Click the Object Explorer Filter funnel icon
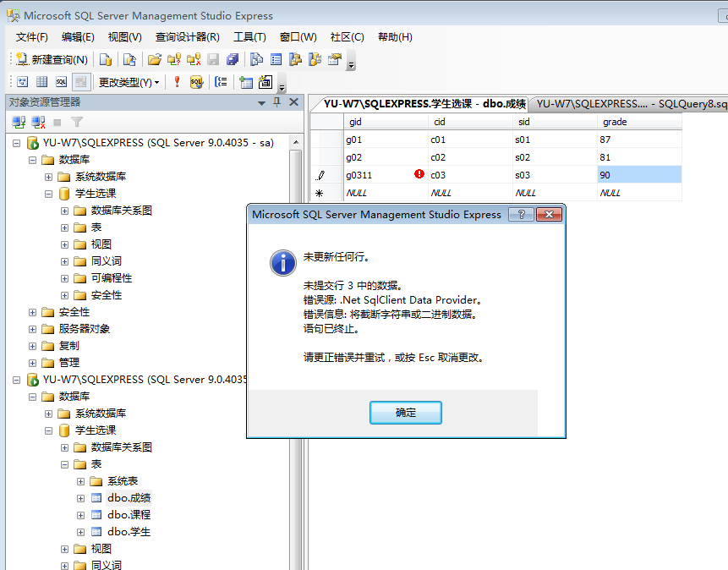This screenshot has height=570, width=728. [77, 122]
